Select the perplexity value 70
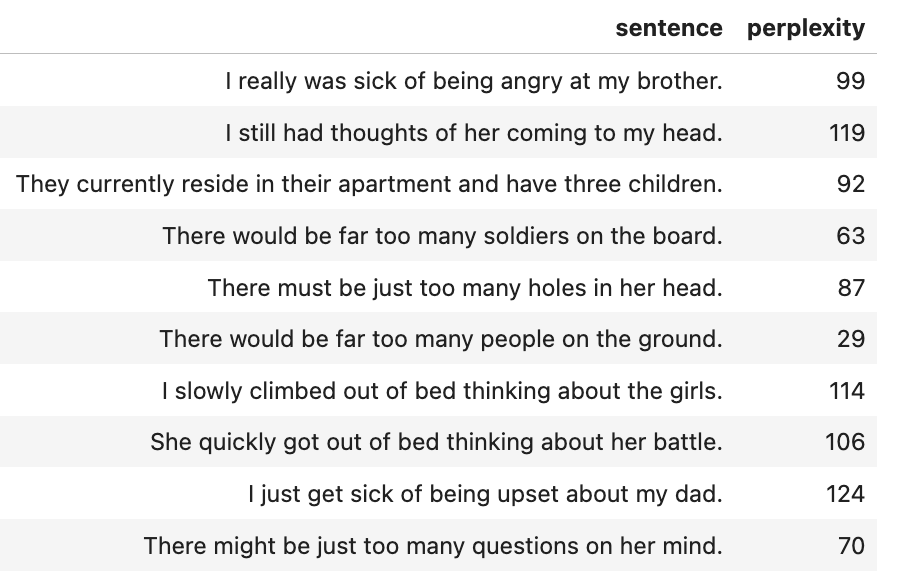 click(x=851, y=546)
